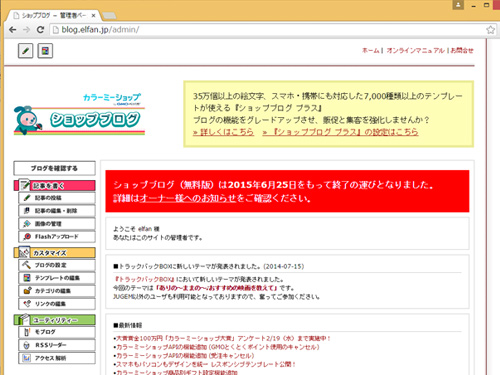Open テンプレートの編集 from the sidebar
Screen dimensions: 500x375
click(x=57, y=278)
